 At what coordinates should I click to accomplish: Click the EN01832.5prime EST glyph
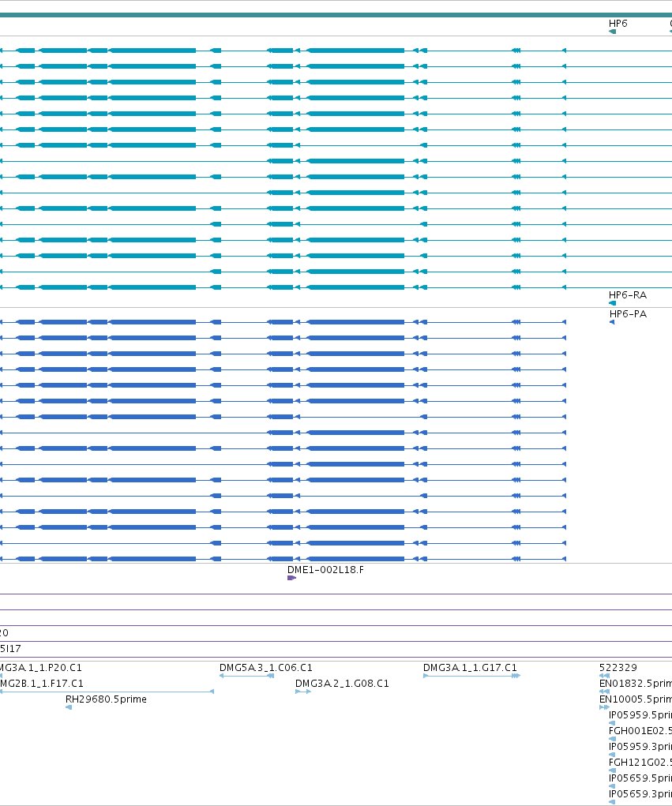(x=604, y=692)
